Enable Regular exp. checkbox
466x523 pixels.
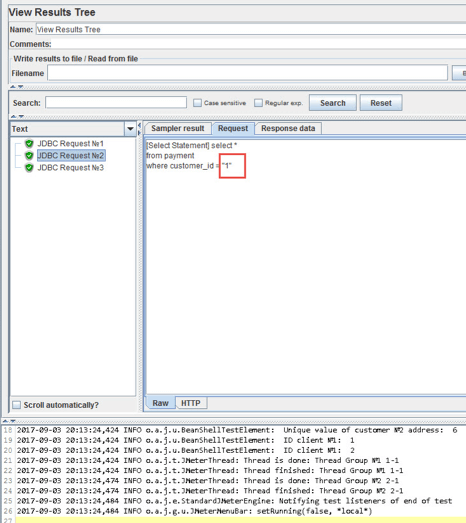(259, 103)
